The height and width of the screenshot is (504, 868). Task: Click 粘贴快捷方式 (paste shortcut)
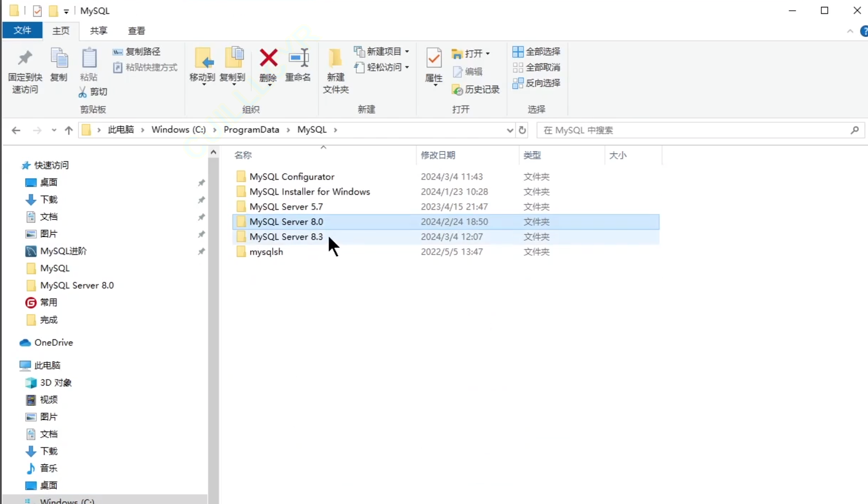pos(145,67)
